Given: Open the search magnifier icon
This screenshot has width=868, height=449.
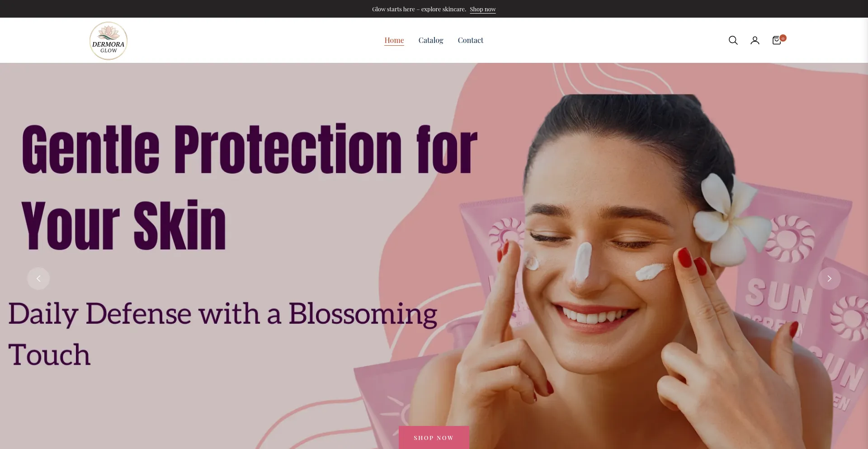Looking at the screenshot, I should [733, 40].
